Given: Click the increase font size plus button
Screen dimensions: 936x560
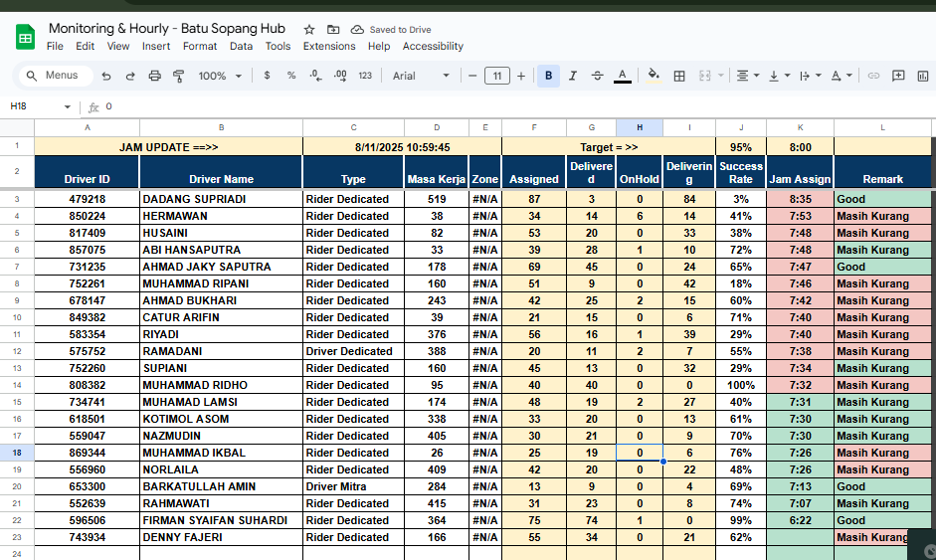Looking at the screenshot, I should [x=521, y=76].
